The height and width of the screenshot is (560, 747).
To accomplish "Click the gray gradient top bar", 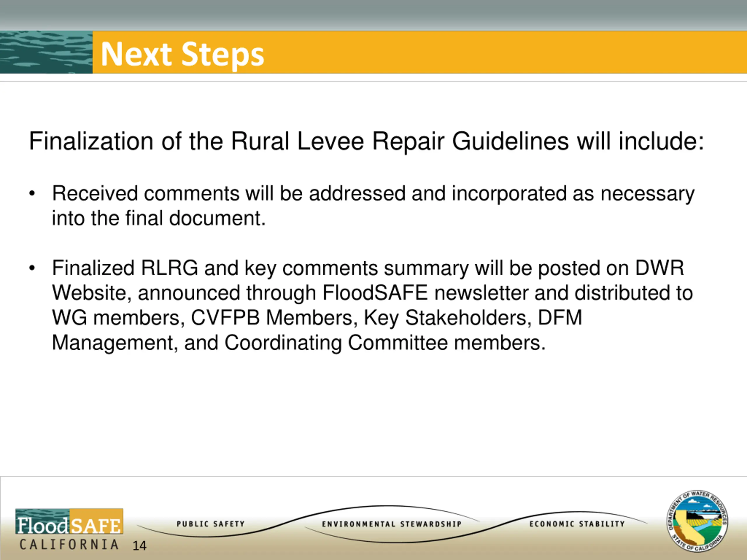I will [x=373, y=15].
